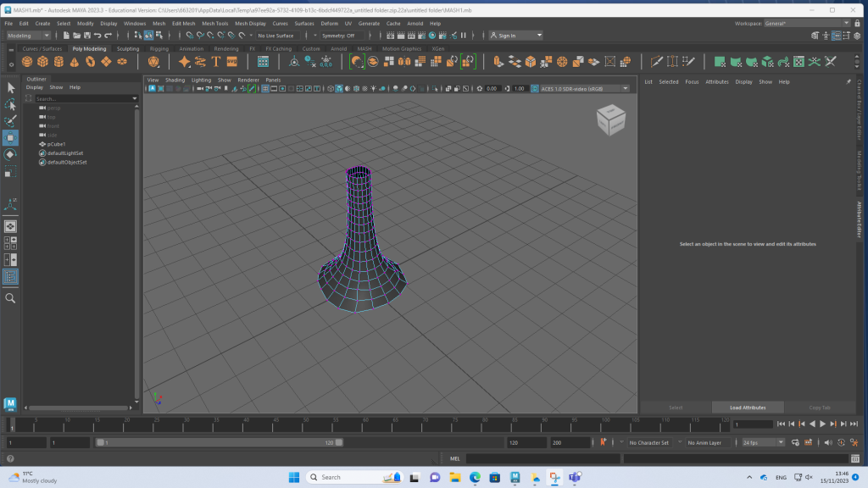Click the Open scene folder icon
Screen dimensions: 868x488
(x=76, y=36)
